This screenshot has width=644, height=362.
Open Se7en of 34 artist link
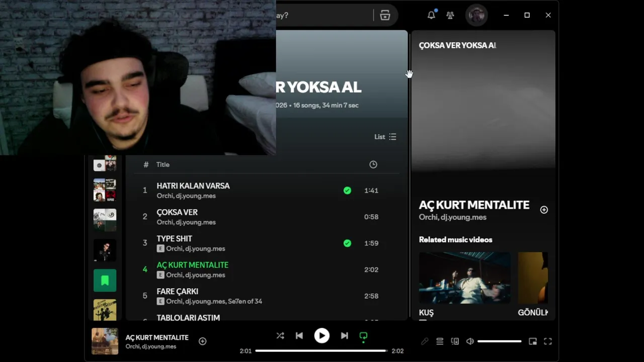(245, 301)
